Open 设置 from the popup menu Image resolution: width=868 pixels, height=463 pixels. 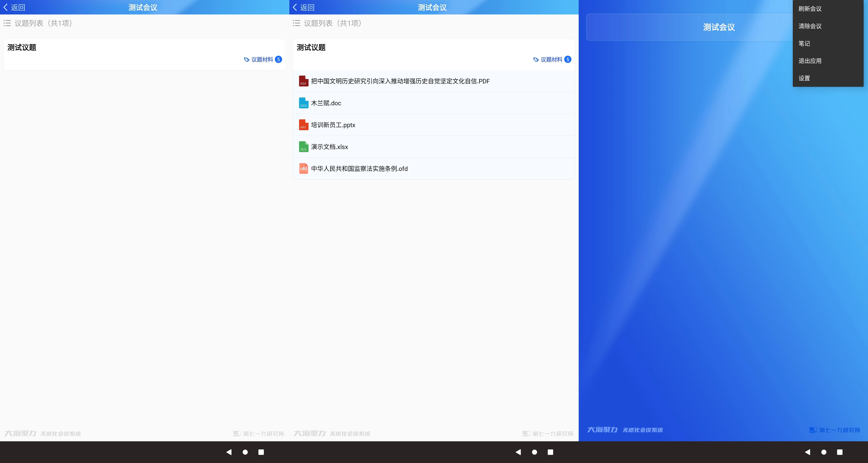pyautogui.click(x=804, y=78)
